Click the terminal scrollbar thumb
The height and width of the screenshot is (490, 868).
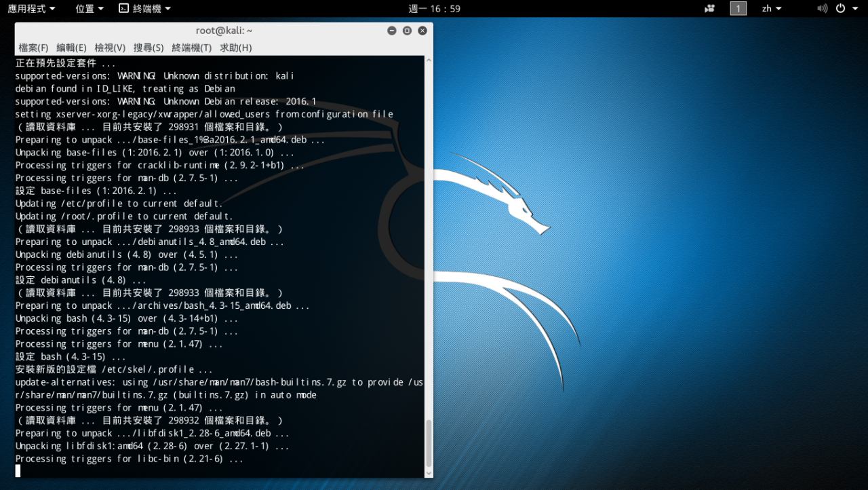click(x=429, y=442)
